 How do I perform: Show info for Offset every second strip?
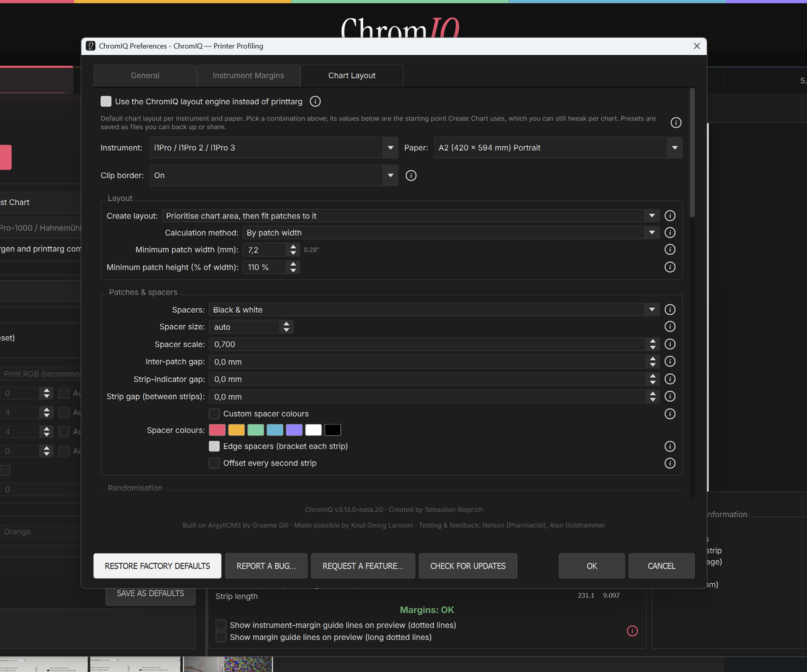pyautogui.click(x=670, y=463)
